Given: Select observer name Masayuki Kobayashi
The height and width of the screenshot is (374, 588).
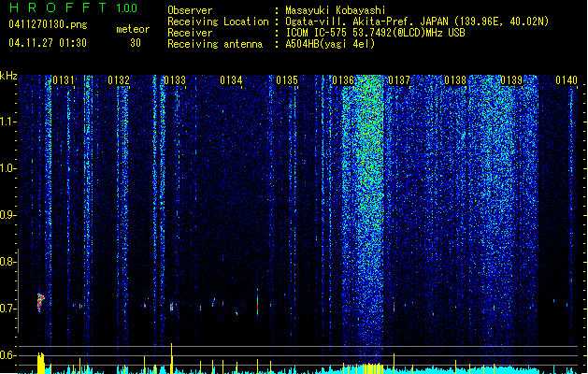Looking at the screenshot, I should (336, 10).
